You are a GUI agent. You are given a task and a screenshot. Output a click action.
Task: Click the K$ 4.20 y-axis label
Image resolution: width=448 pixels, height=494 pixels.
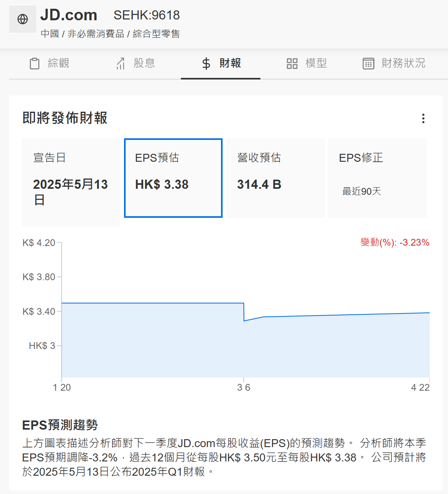pos(39,243)
